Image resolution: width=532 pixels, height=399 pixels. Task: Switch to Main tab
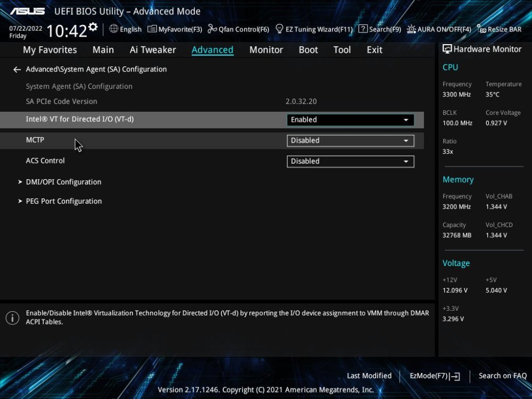click(103, 50)
